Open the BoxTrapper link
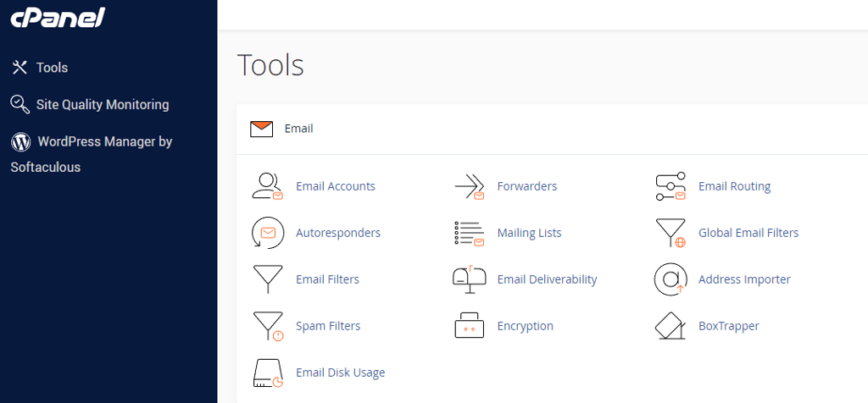 pyautogui.click(x=728, y=326)
